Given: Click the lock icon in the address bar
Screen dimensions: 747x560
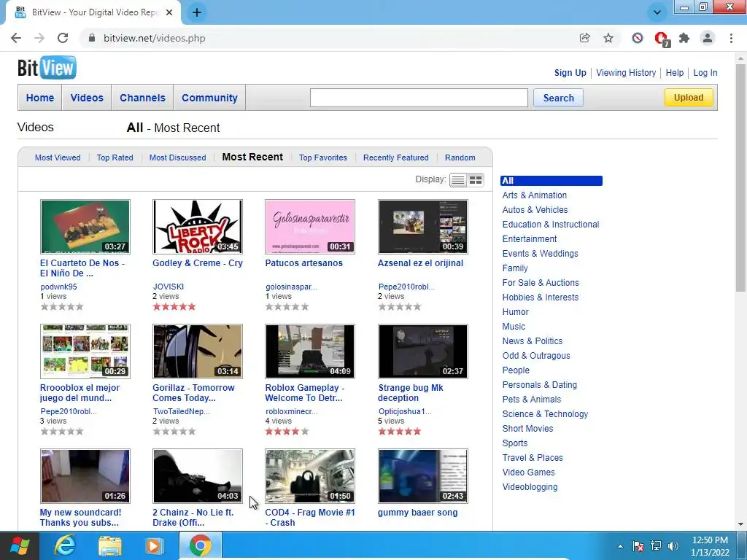Looking at the screenshot, I should 93,38.
